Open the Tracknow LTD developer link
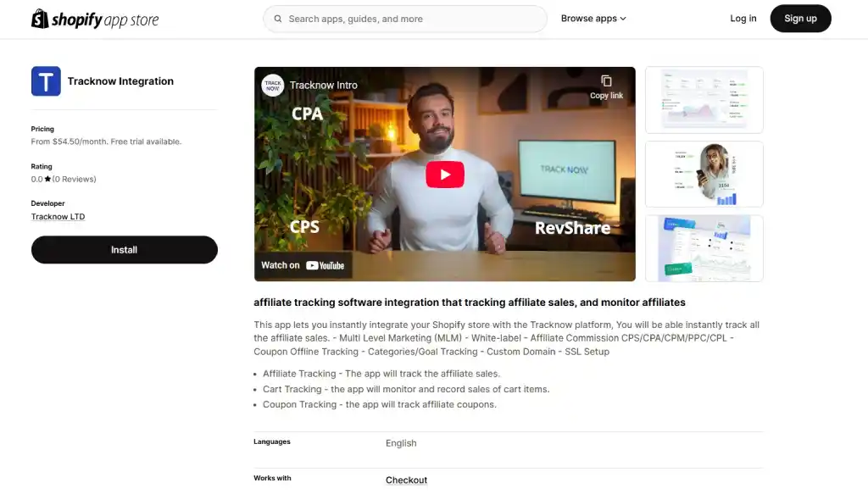 click(58, 216)
